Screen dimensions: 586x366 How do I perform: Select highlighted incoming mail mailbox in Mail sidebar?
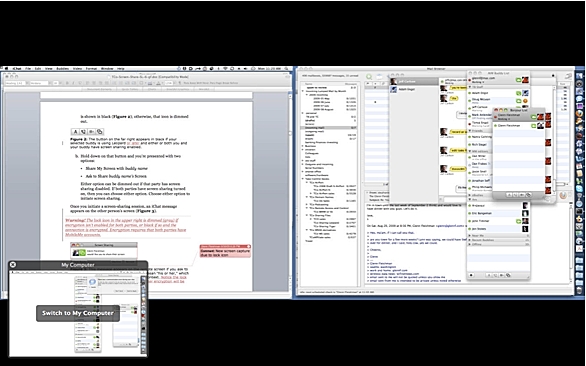(x=329, y=128)
